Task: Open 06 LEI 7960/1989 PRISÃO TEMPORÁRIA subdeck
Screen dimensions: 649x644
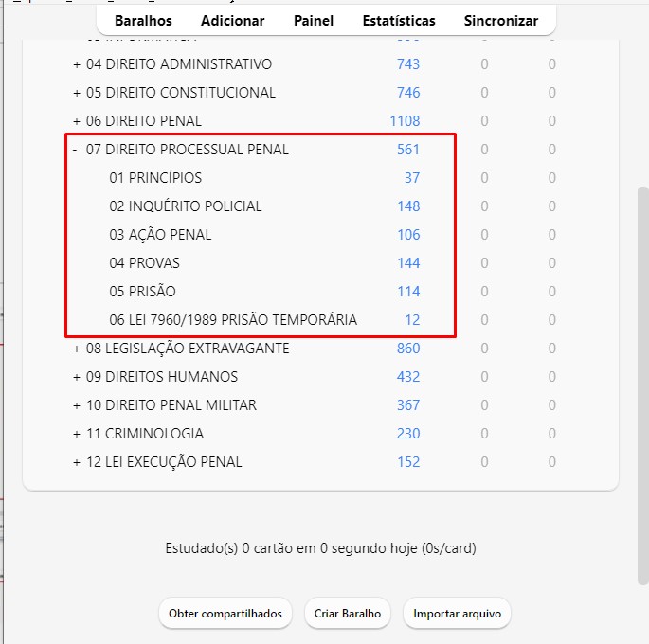Action: click(233, 320)
